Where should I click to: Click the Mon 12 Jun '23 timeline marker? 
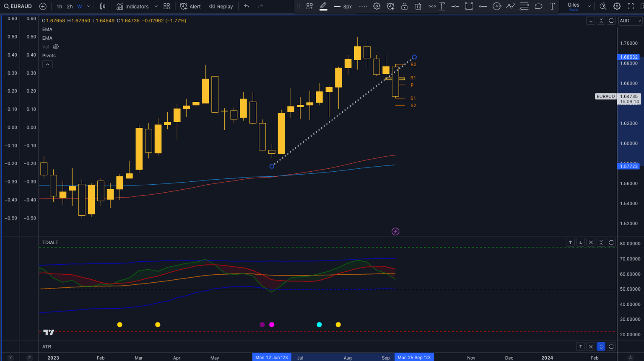click(x=272, y=357)
